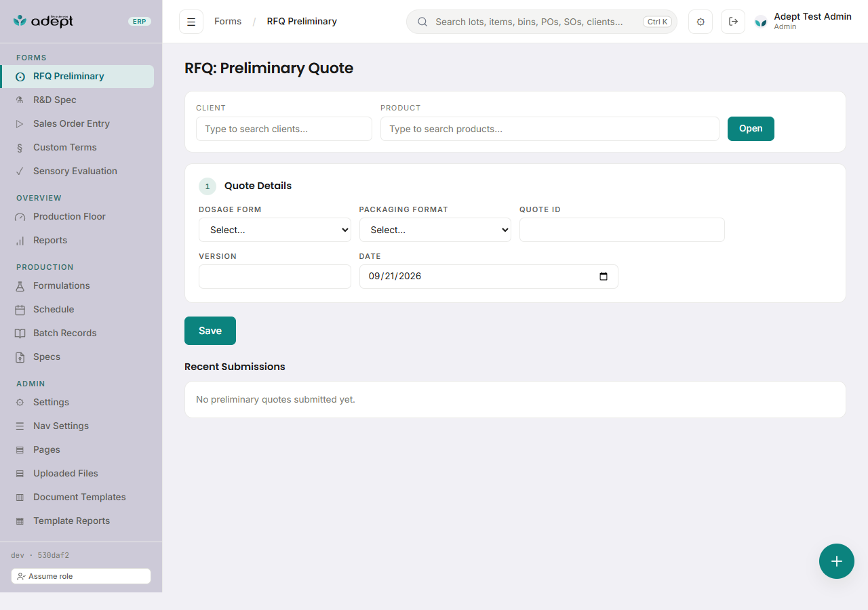868x610 pixels.
Task: Open Document Templates
Action: pyautogui.click(x=77, y=497)
